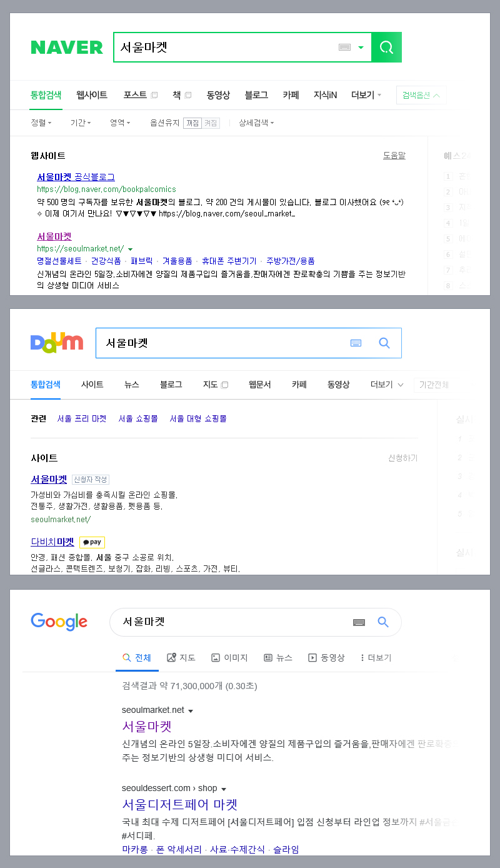Click related search 서울 대형 쇼핑몰
This screenshot has width=500, height=868.
click(x=198, y=418)
